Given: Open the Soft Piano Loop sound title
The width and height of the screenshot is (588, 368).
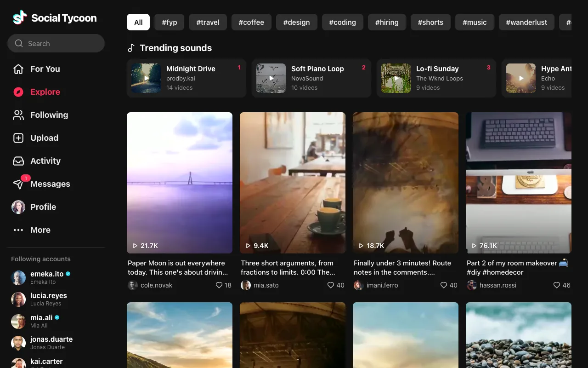Looking at the screenshot, I should click(x=317, y=69).
